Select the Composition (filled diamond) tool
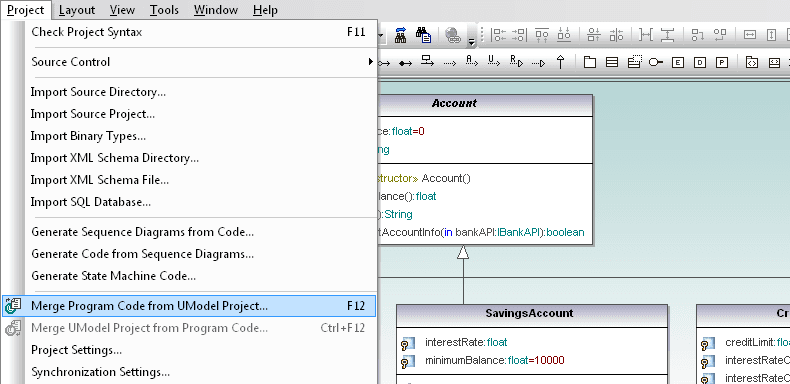The height and width of the screenshot is (384, 790). tap(405, 63)
